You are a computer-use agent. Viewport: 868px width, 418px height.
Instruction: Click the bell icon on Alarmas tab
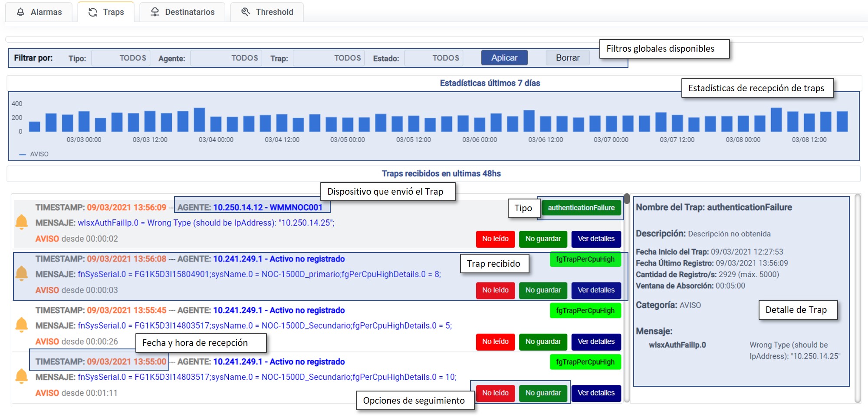click(x=20, y=12)
